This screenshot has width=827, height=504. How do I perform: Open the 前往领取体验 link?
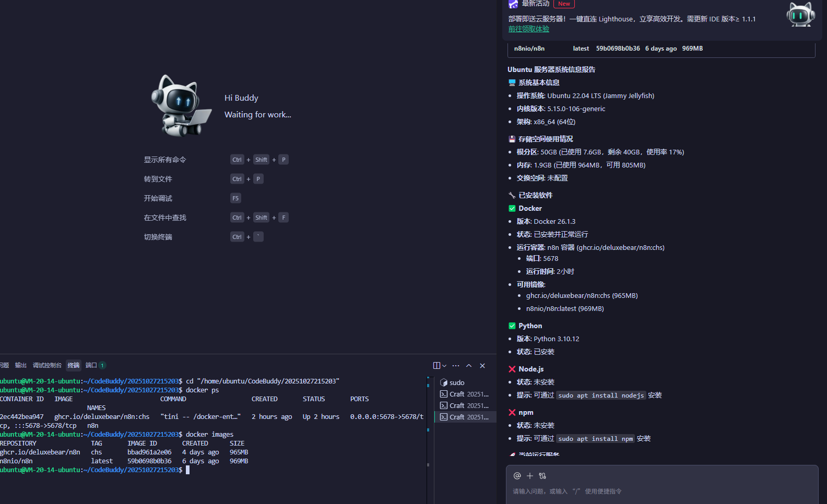tap(529, 29)
